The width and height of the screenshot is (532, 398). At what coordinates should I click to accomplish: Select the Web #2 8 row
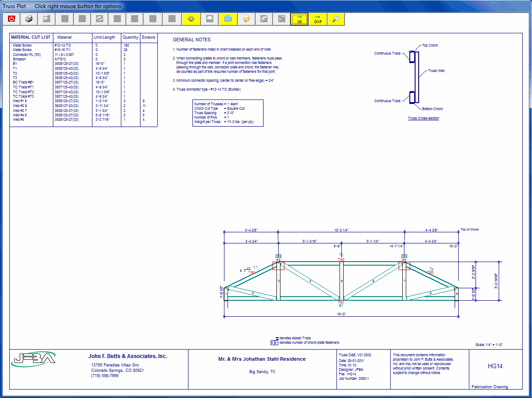(20, 106)
